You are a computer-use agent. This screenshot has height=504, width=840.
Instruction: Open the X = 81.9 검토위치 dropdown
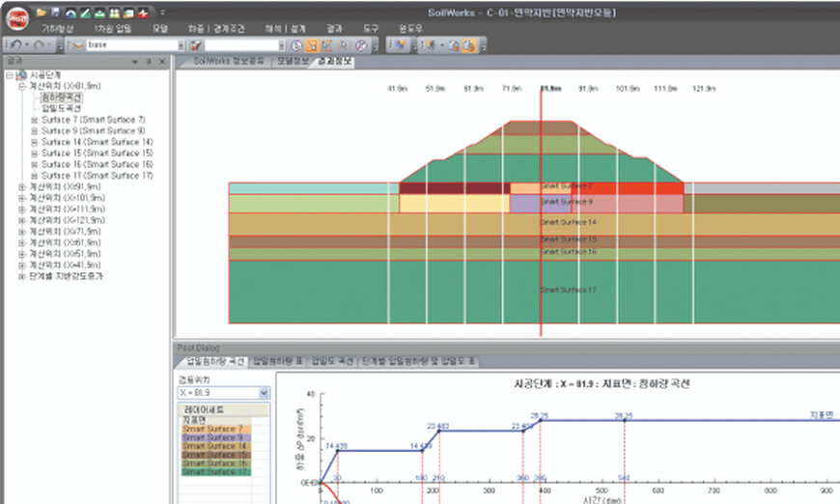tap(264, 393)
